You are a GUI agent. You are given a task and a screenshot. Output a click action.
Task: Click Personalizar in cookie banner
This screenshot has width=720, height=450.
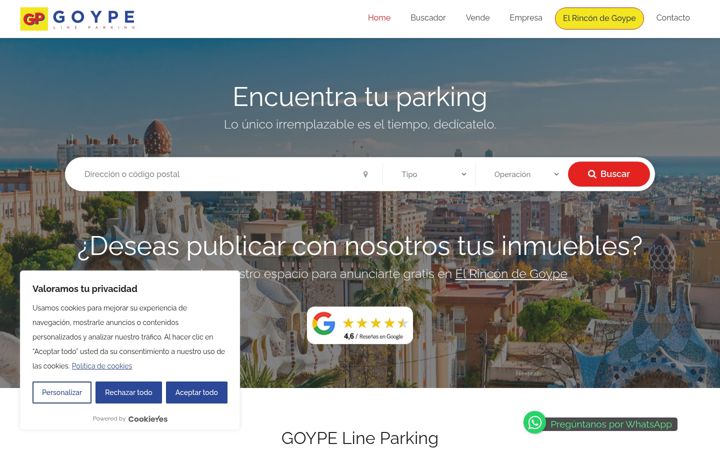coord(62,393)
